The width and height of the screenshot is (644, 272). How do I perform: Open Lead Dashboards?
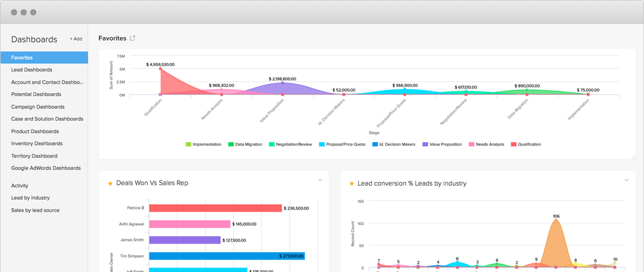point(32,70)
